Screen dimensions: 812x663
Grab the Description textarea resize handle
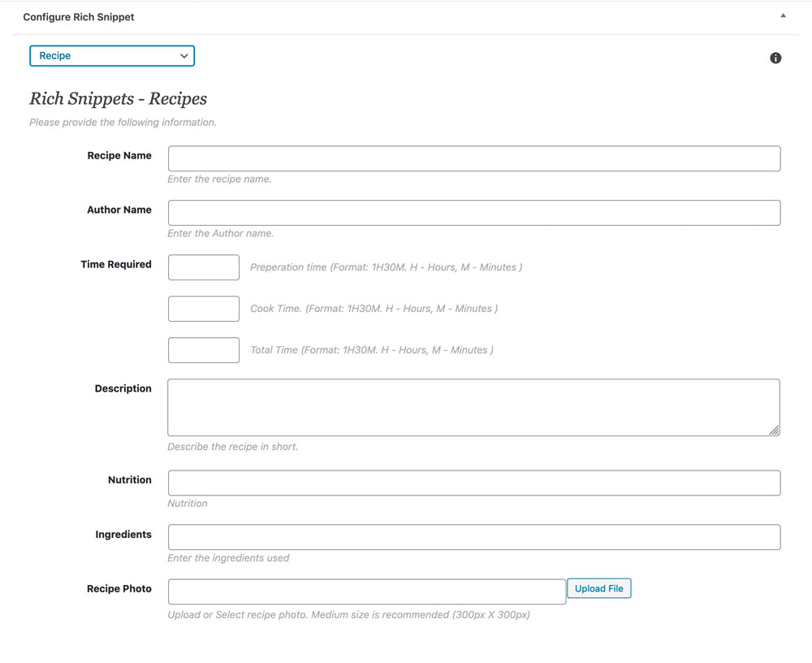pyautogui.click(x=774, y=431)
